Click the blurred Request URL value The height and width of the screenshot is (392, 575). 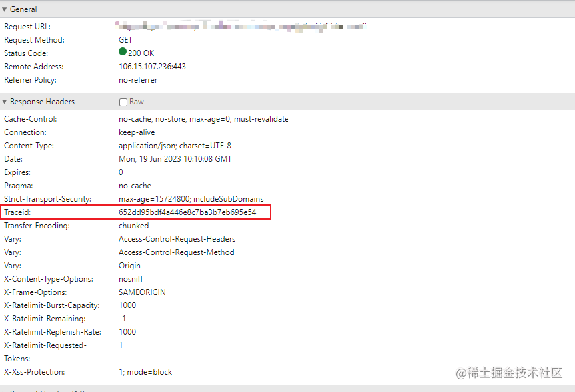pyautogui.click(x=241, y=26)
